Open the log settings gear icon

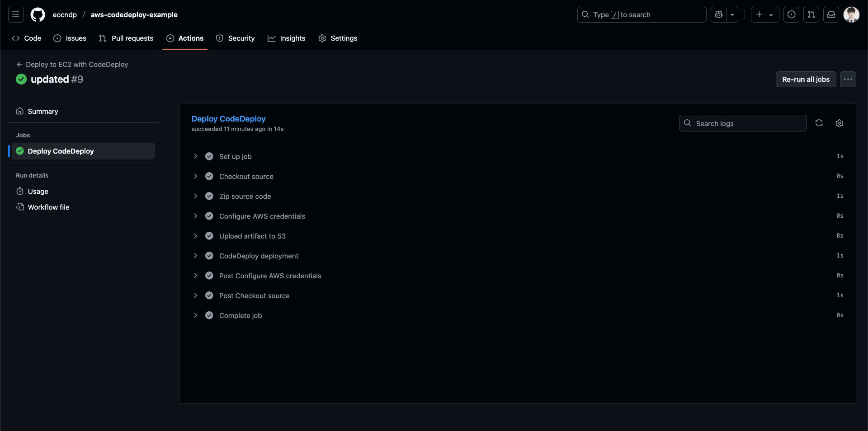[x=840, y=123]
